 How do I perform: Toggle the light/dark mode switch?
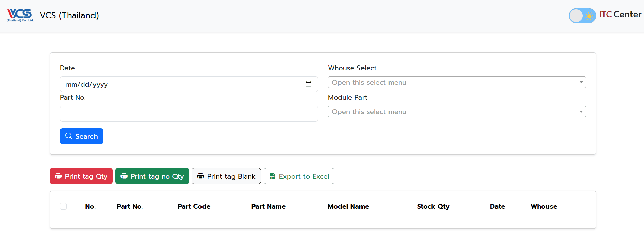582,16
